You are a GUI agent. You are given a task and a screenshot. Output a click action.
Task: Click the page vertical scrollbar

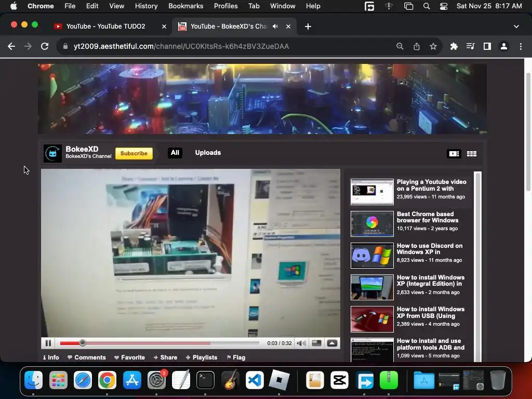tap(528, 131)
